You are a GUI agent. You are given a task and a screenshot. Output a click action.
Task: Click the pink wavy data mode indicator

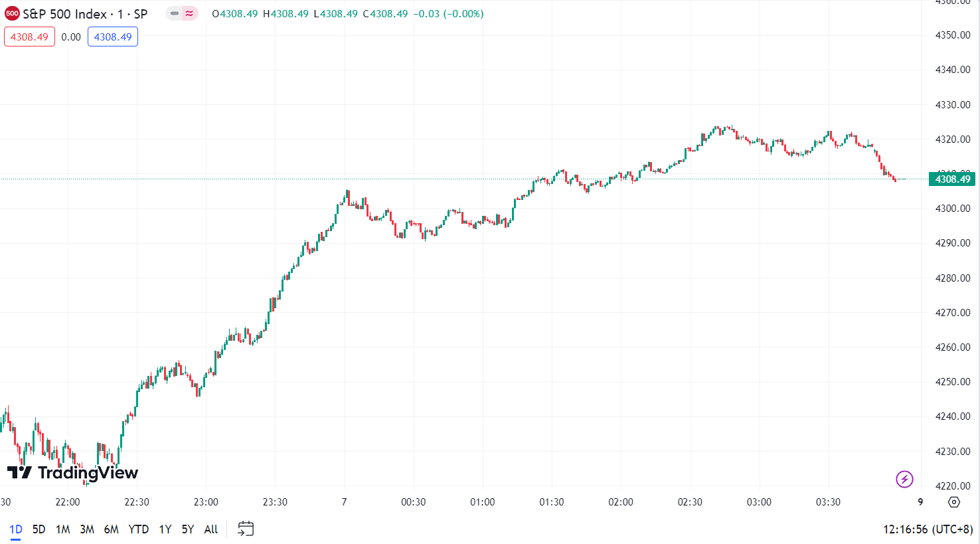pyautogui.click(x=190, y=14)
